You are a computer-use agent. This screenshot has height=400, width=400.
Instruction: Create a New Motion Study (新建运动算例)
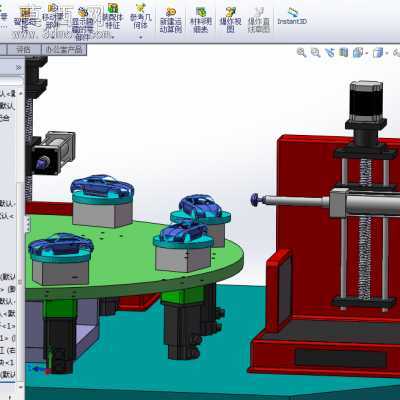tap(171, 21)
